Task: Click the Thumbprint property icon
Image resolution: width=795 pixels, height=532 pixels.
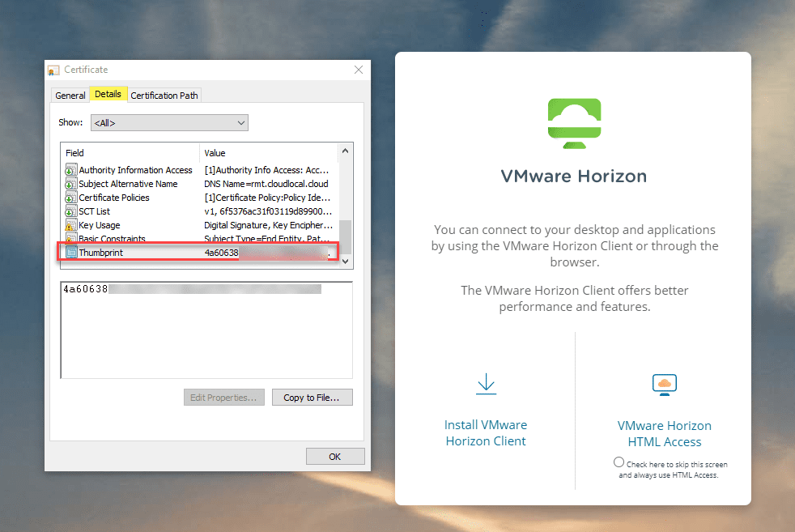Action: pos(71,252)
